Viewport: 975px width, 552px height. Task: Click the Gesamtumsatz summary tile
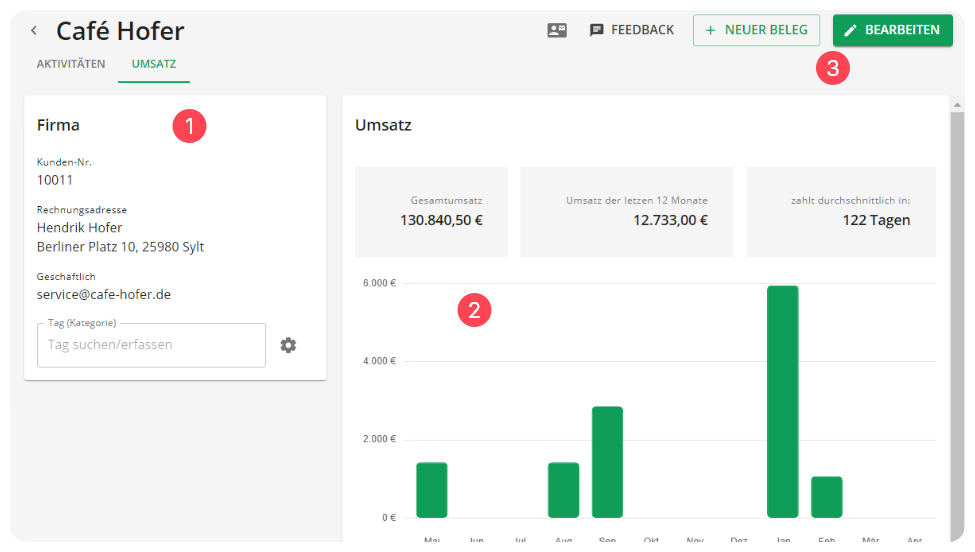tap(431, 211)
